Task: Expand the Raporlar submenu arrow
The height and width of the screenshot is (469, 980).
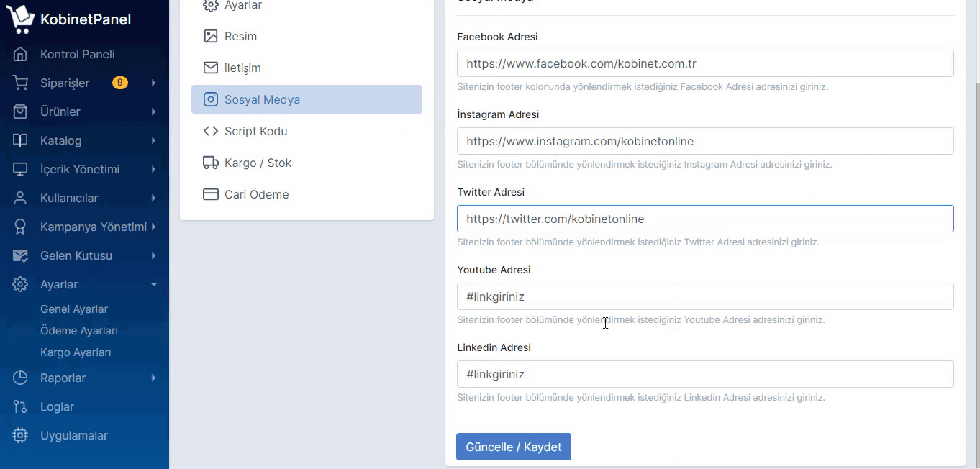Action: click(153, 378)
